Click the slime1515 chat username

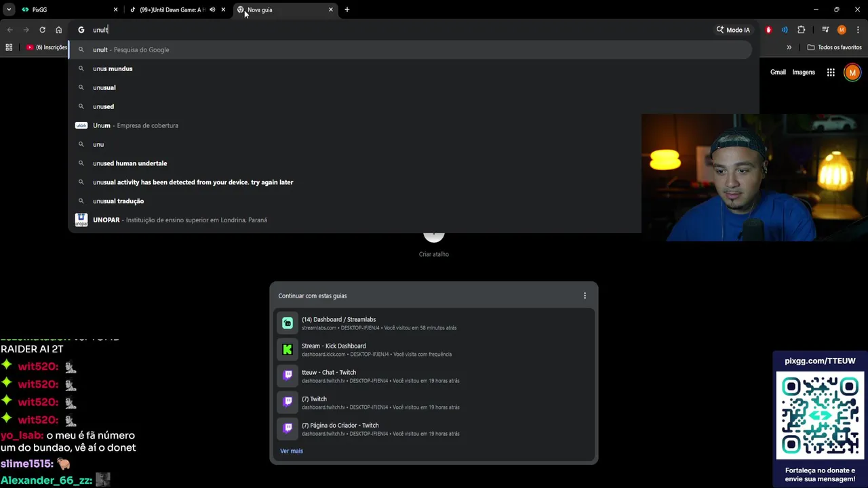point(25,464)
